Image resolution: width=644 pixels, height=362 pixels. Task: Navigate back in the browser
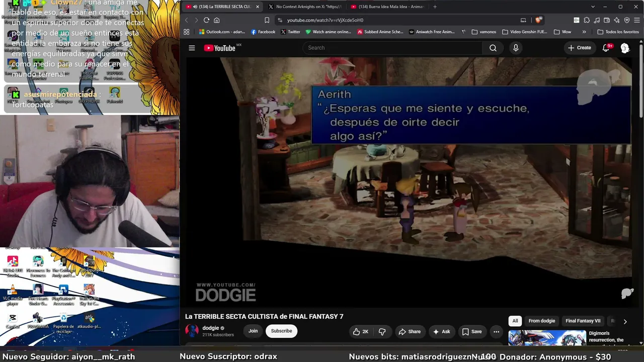pos(186,20)
